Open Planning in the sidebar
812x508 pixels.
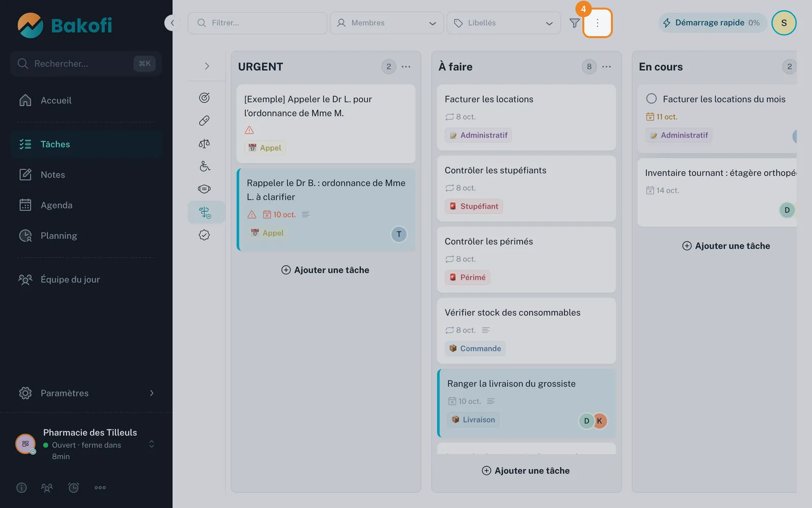[x=86, y=236]
